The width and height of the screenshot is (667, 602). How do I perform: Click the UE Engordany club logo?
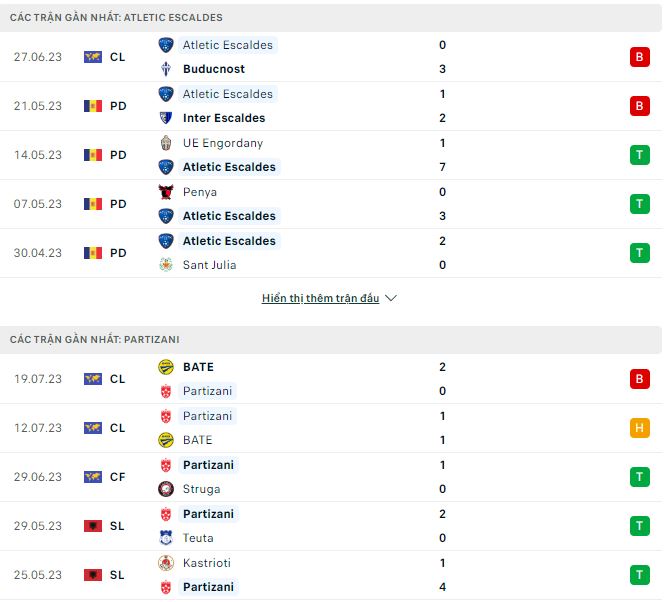(x=166, y=143)
